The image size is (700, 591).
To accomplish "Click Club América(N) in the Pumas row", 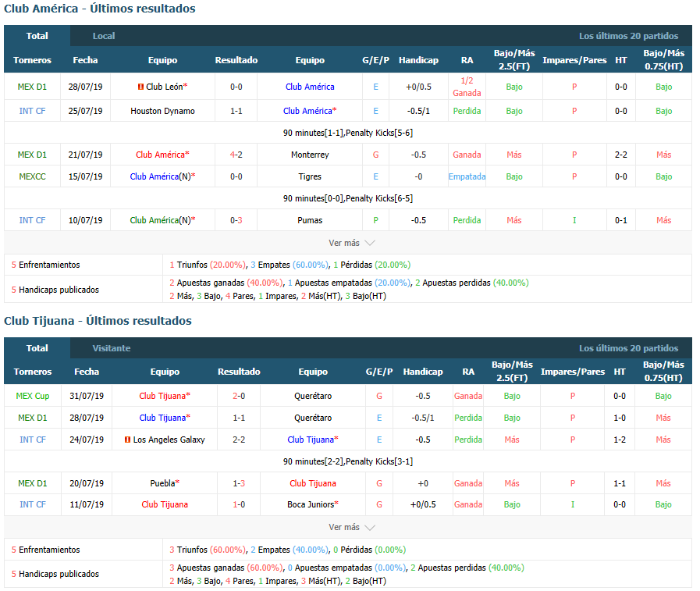I will click(160, 220).
